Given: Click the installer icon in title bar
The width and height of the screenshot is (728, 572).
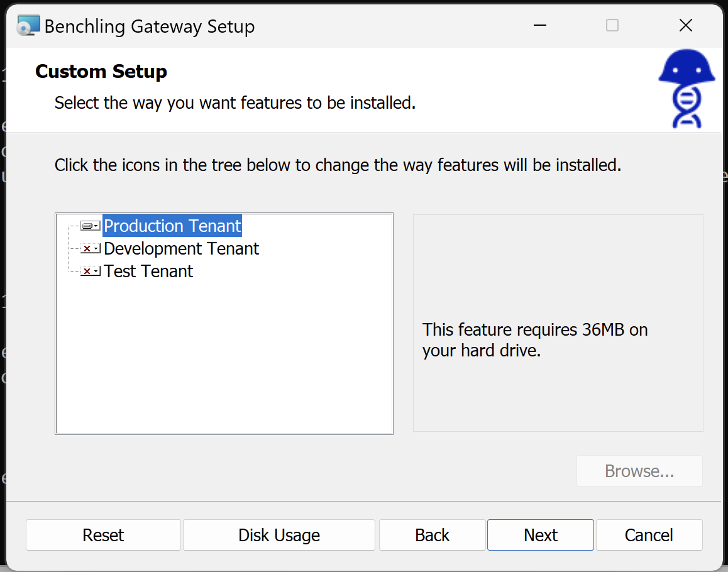Looking at the screenshot, I should coord(28,26).
